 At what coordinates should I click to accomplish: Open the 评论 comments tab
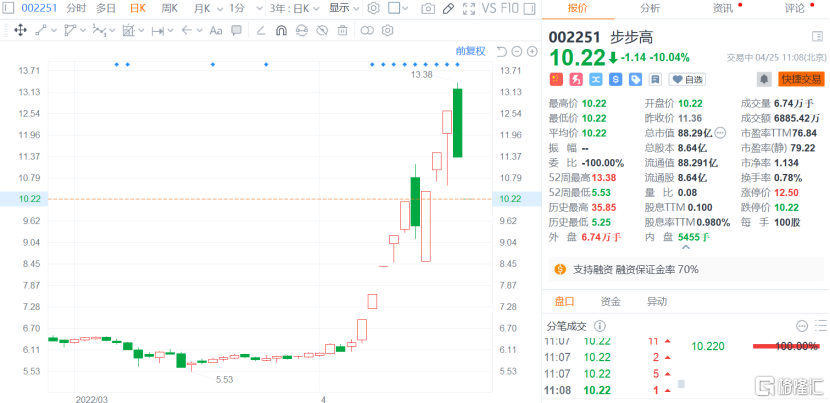click(795, 8)
